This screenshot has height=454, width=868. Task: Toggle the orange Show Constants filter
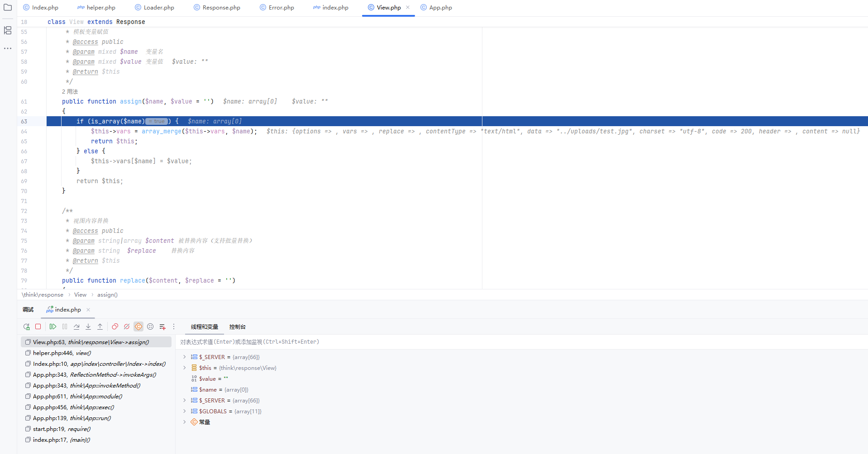click(x=138, y=326)
